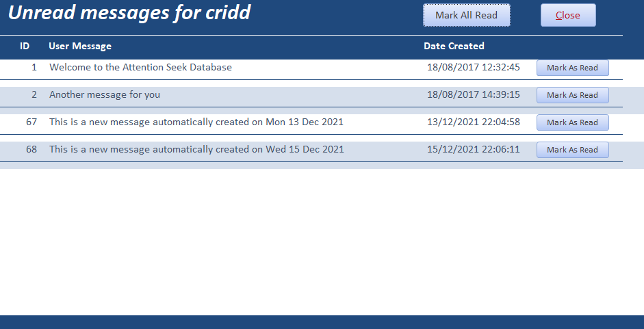Click date 15/12/2021 22:06:11

[474, 150]
